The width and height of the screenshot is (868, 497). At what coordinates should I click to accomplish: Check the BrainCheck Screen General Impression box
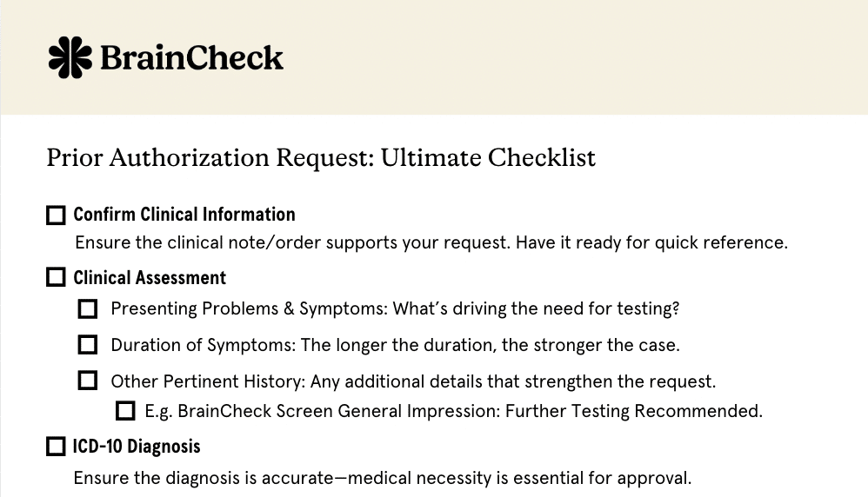point(125,410)
